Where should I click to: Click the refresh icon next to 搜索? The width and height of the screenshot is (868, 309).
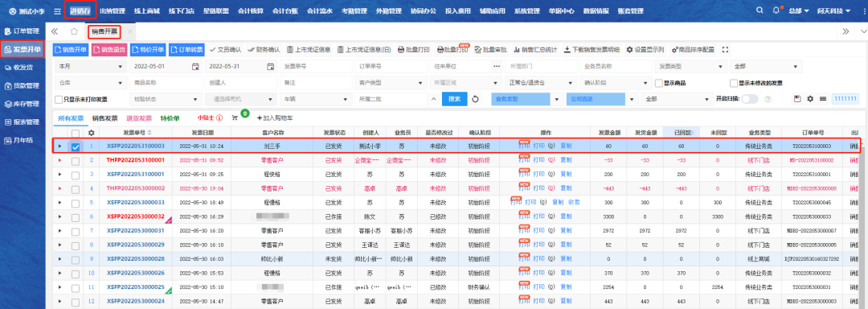point(475,99)
